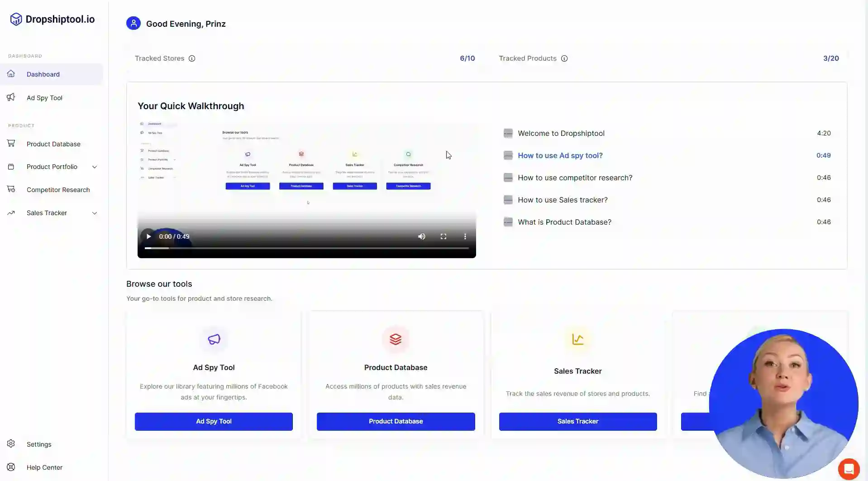Click the Tracked Stores 6/10 count

pos(467,58)
